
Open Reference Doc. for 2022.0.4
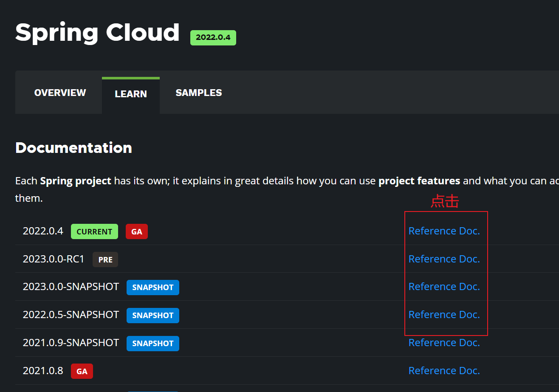(444, 231)
